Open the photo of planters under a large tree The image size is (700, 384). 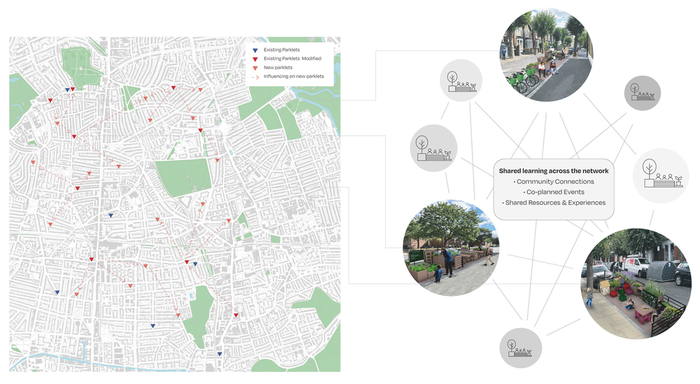coord(451,247)
